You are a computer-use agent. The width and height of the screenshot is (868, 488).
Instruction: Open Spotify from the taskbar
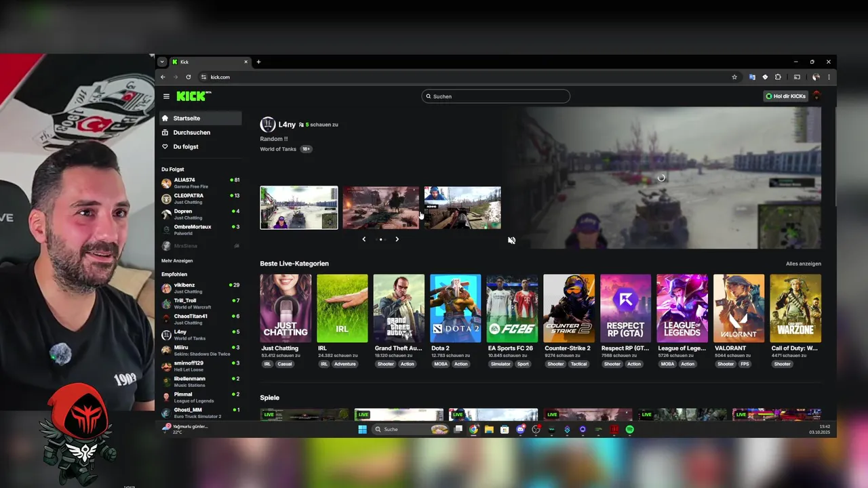tap(630, 429)
